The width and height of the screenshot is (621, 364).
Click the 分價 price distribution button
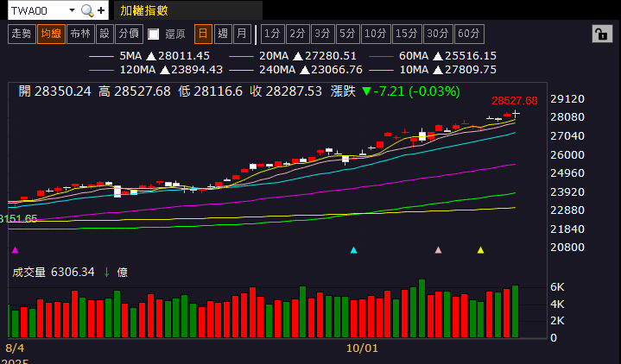tap(129, 34)
